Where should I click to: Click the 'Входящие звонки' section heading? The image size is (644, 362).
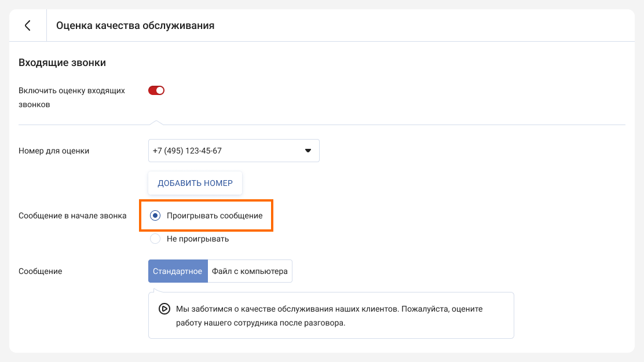62,63
